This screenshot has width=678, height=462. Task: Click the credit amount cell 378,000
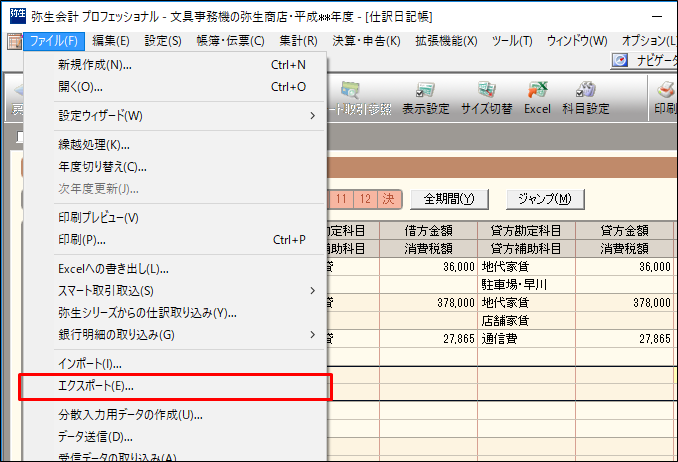[x=625, y=303]
